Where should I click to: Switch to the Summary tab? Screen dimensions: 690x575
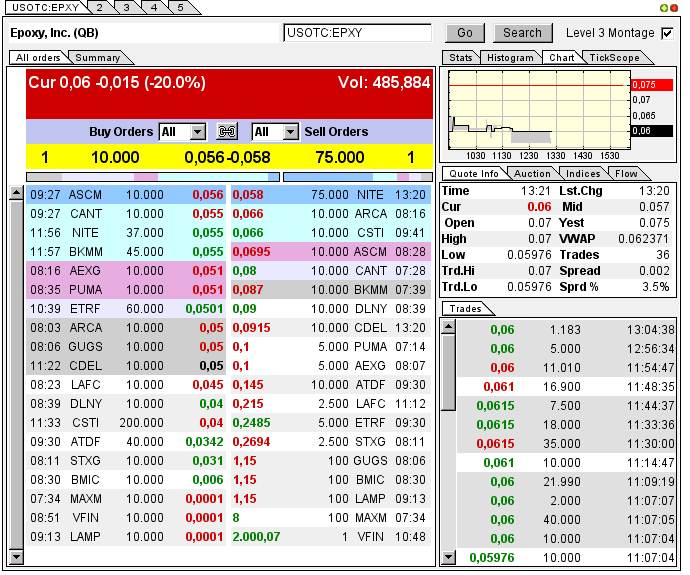[x=98, y=58]
